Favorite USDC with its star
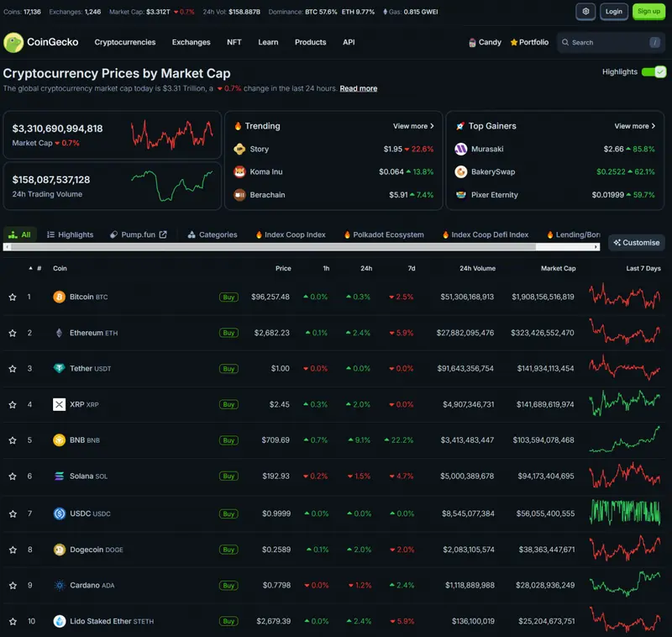Viewport: 672px width, 637px height. click(13, 514)
